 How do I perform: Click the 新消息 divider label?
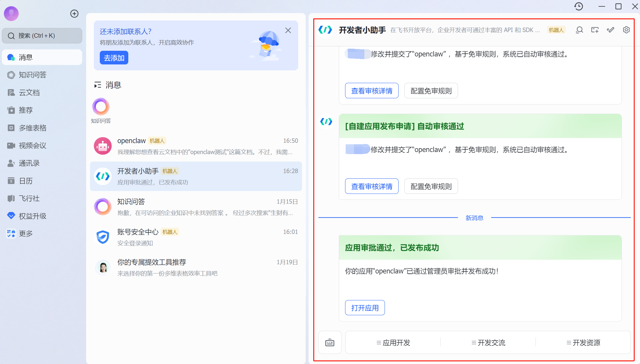475,218
